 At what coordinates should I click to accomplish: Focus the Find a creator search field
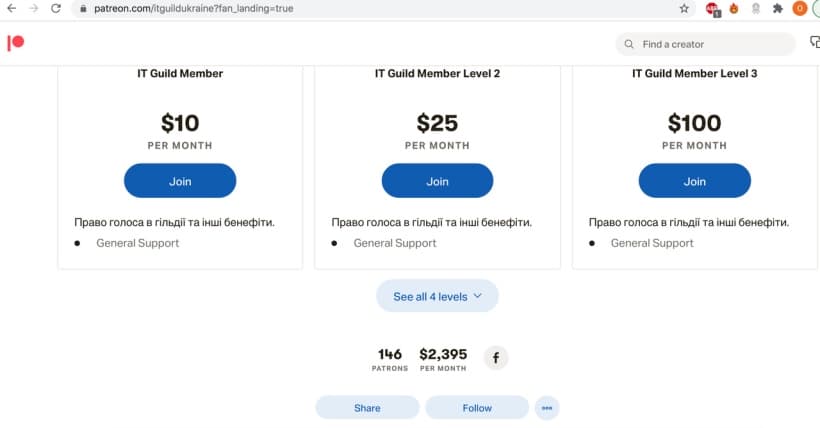click(x=705, y=44)
